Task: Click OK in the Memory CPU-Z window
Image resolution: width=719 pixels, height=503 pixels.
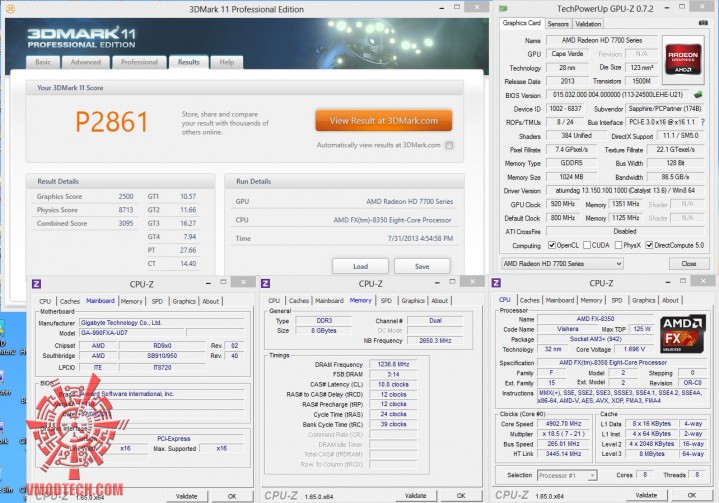Action: (461, 496)
